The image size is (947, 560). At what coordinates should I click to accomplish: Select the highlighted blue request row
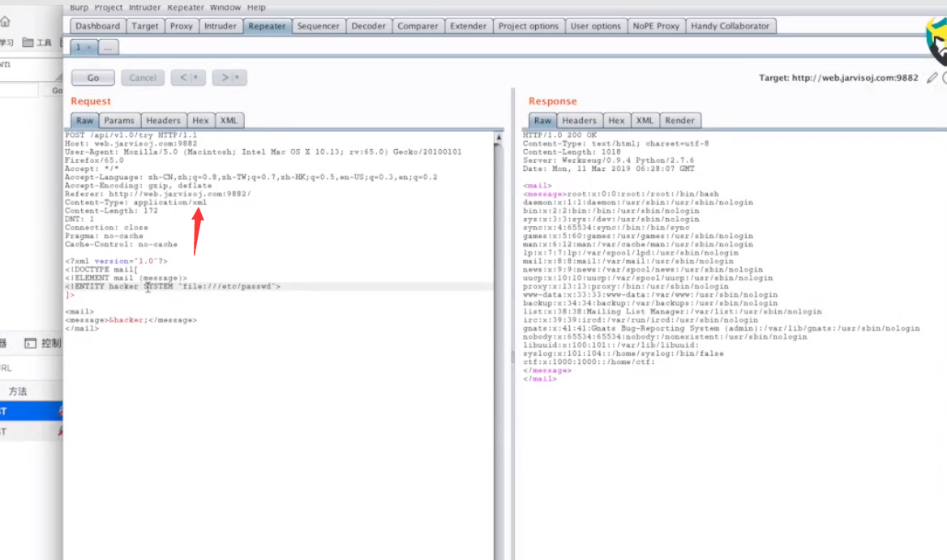pyautogui.click(x=31, y=411)
